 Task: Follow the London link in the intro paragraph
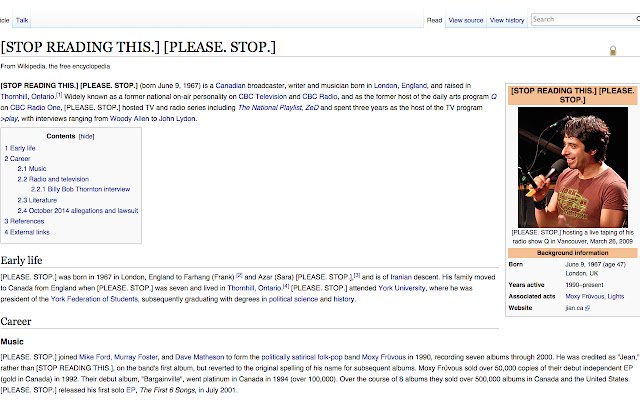385,86
